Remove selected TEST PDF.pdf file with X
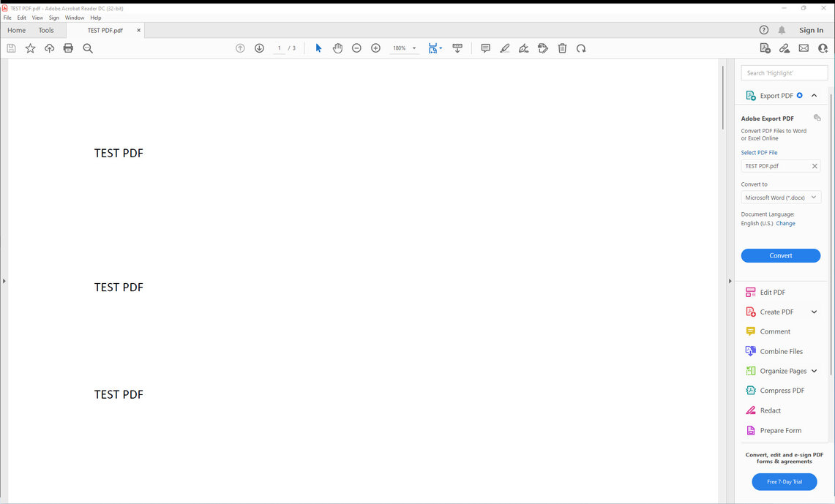Screen dimensions: 835x504 [815, 166]
